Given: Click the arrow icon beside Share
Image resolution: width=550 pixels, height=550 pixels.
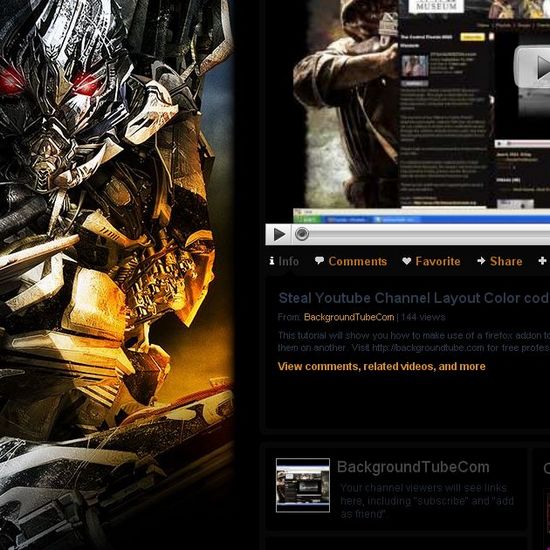Looking at the screenshot, I should (481, 261).
